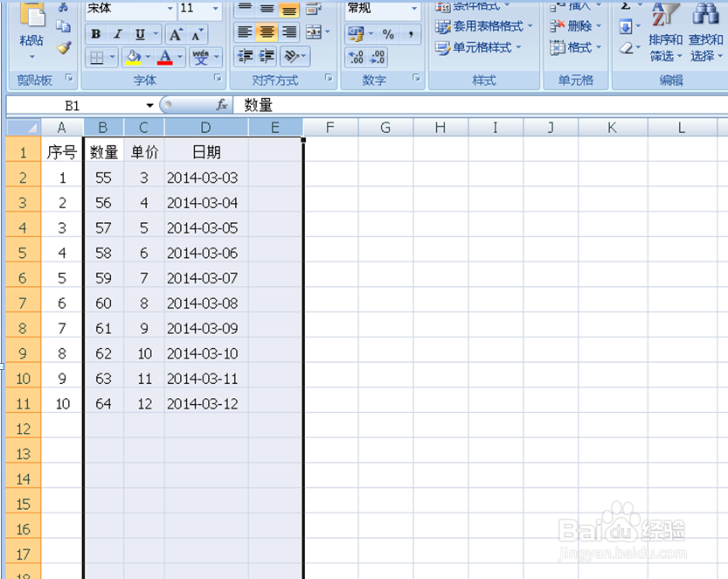Viewport: 728px width, 579px height.
Task: Open the dropdown under Paste (粘贴)
Action: pyautogui.click(x=31, y=57)
